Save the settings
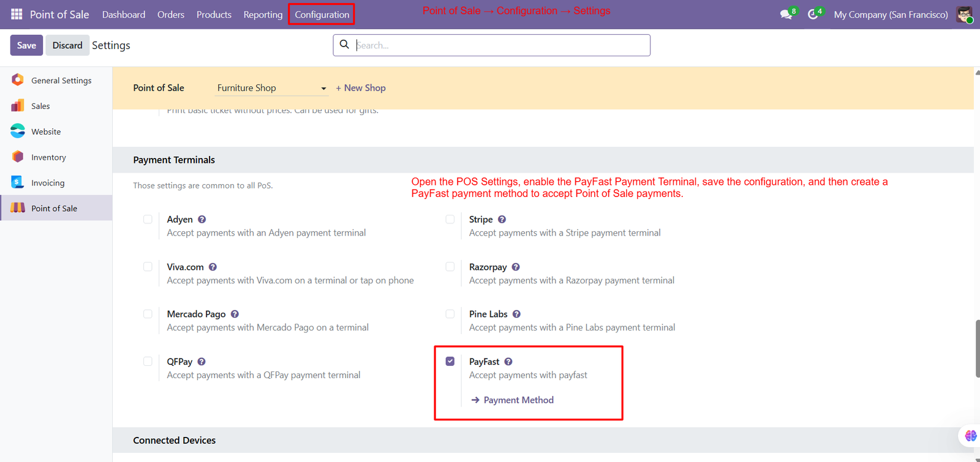Image resolution: width=980 pixels, height=462 pixels. pyautogui.click(x=26, y=45)
